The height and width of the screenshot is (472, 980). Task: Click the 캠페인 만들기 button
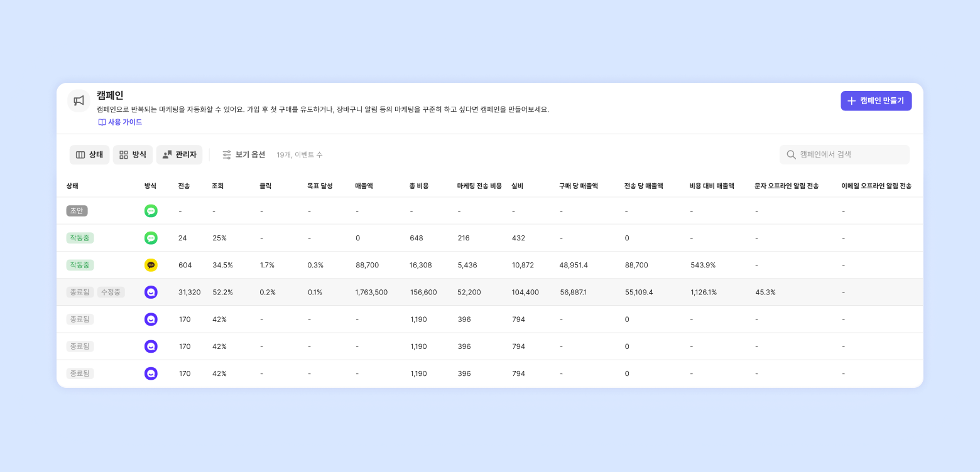coord(876,100)
